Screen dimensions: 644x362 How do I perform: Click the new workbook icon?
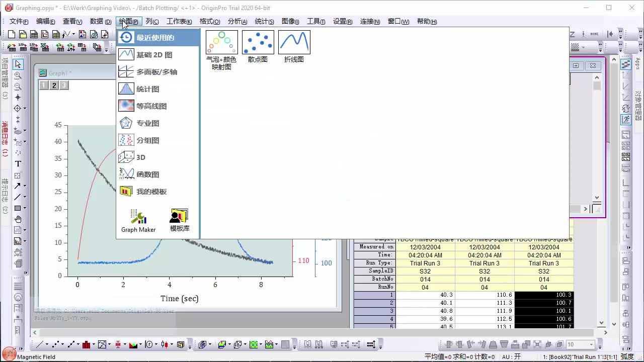34,34
